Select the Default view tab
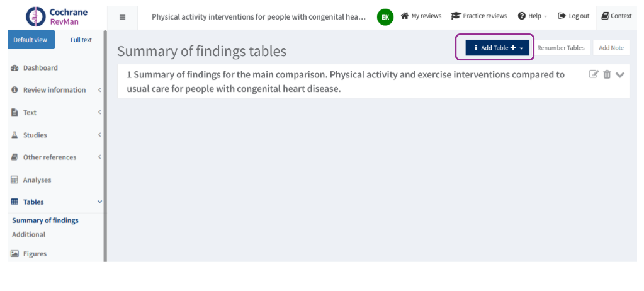The height and width of the screenshot is (291, 644). [30, 40]
